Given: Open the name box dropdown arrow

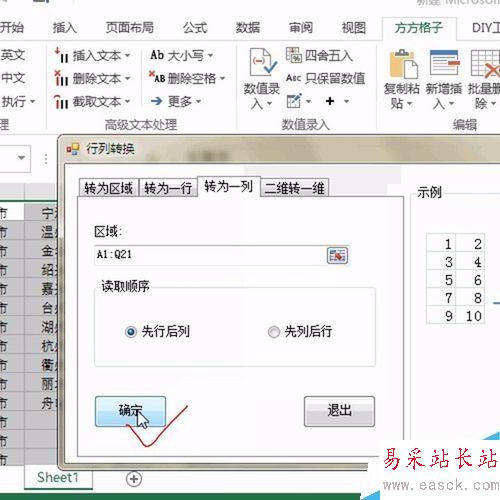Looking at the screenshot, I should (22, 158).
